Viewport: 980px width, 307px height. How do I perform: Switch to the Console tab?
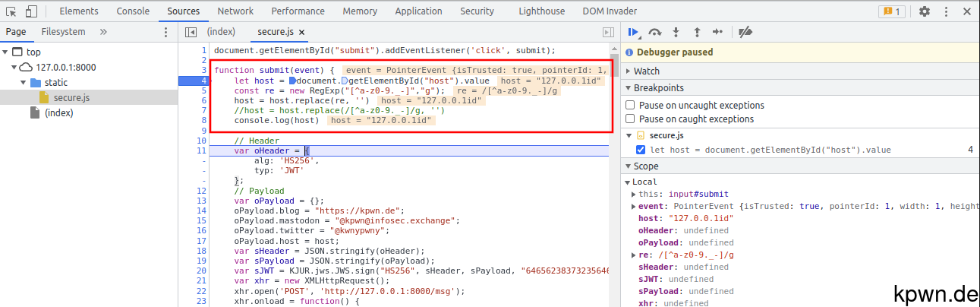click(133, 11)
